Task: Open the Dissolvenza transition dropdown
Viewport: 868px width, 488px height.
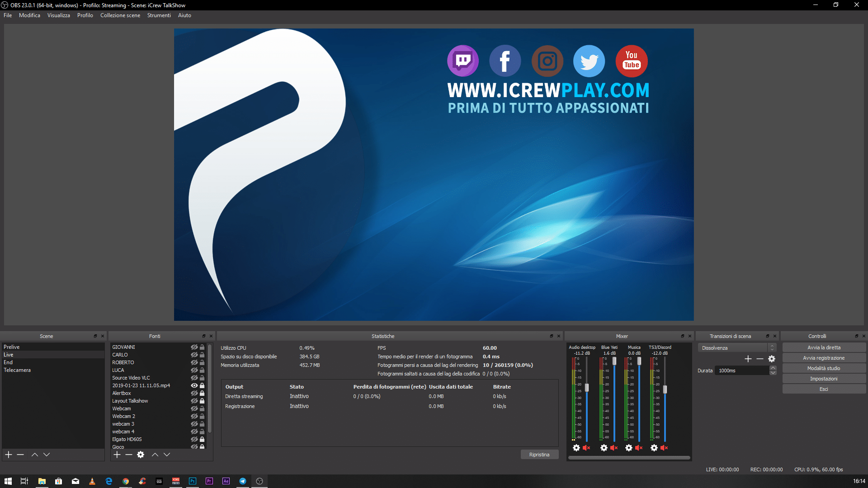Action: pos(737,348)
